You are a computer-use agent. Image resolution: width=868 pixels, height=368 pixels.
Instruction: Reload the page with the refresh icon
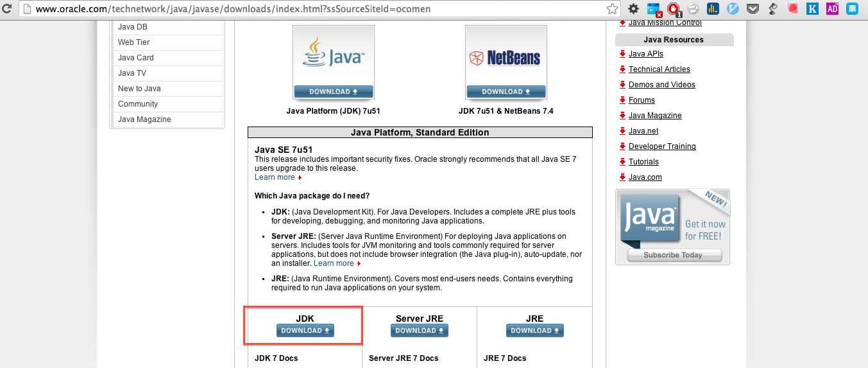pos(8,9)
